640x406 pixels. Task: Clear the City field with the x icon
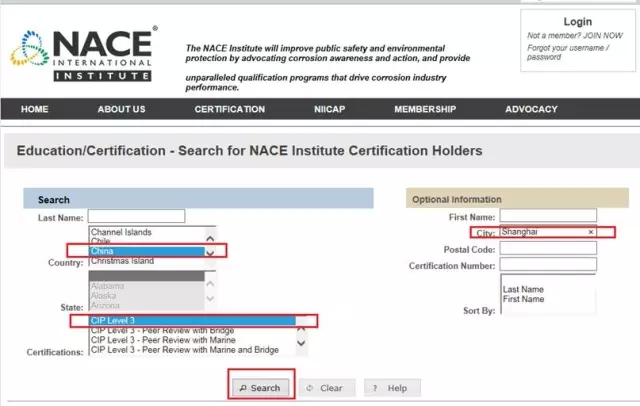click(590, 232)
